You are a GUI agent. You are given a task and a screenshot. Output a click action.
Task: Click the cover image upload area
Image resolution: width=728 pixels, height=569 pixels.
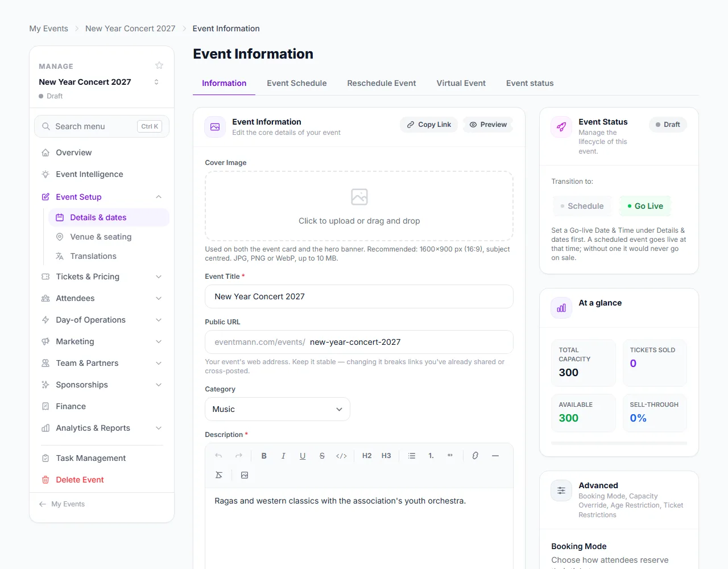click(359, 206)
